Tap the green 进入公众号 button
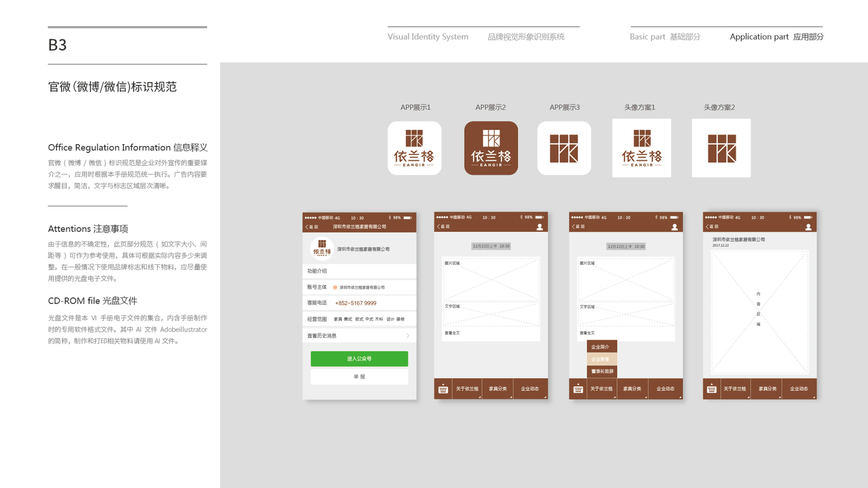The image size is (868, 488). [359, 359]
